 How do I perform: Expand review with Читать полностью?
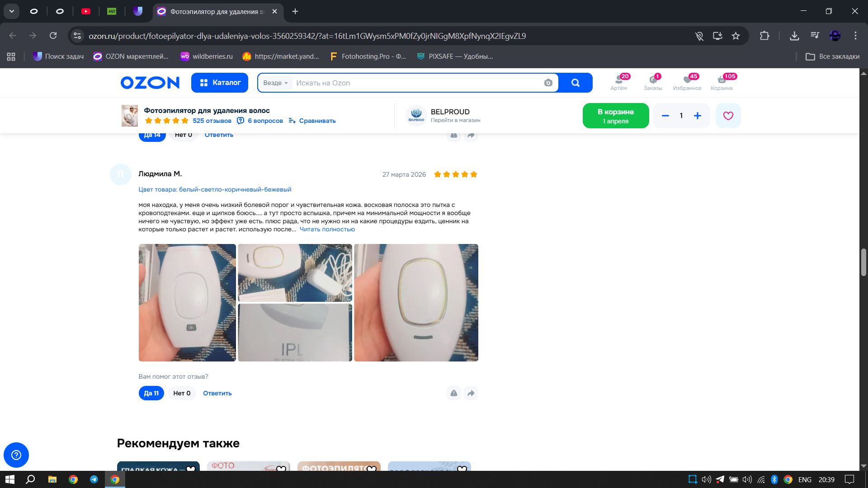(327, 229)
